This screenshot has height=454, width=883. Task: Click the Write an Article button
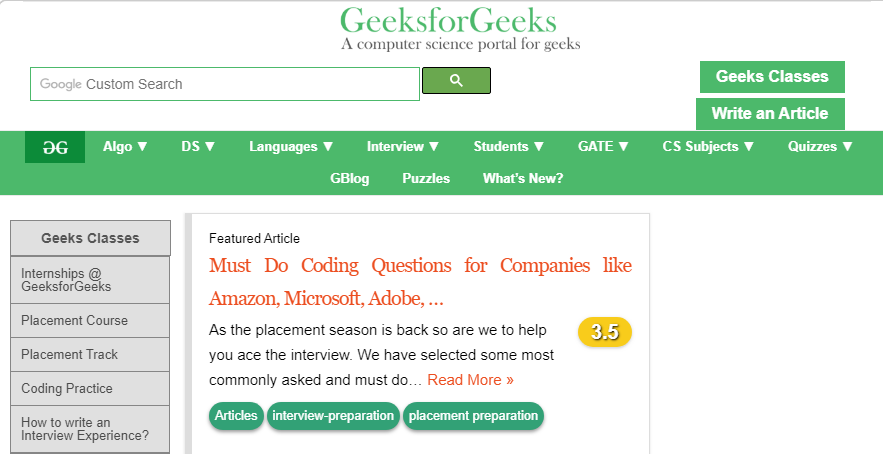[x=770, y=113]
